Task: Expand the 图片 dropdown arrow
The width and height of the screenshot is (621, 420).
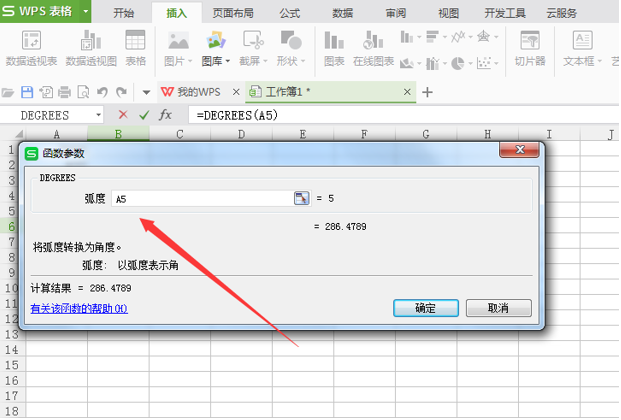Action: pos(190,61)
